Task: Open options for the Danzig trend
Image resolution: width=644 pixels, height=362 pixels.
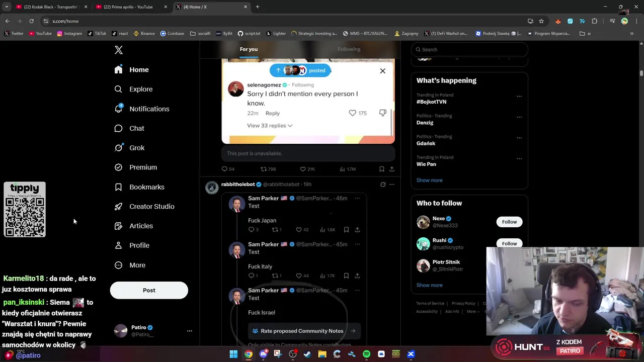Action: point(519,117)
